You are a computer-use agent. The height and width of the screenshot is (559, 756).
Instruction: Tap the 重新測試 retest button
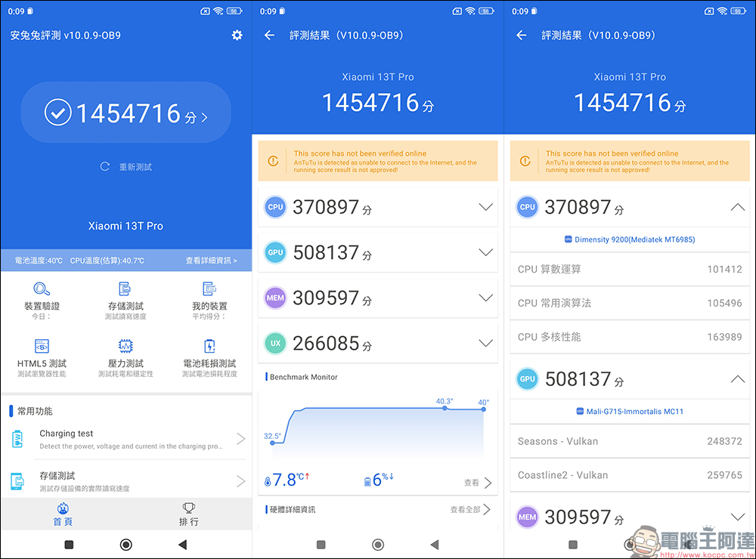tap(125, 167)
